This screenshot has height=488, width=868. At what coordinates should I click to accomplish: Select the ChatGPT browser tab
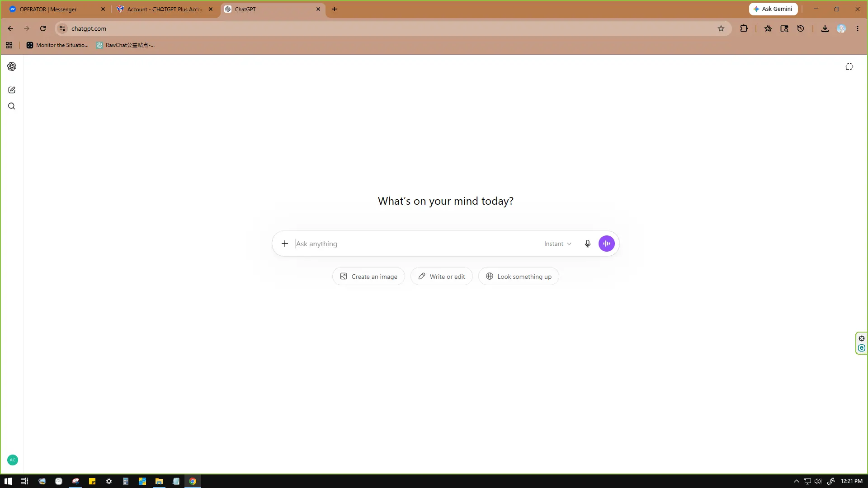pyautogui.click(x=273, y=9)
